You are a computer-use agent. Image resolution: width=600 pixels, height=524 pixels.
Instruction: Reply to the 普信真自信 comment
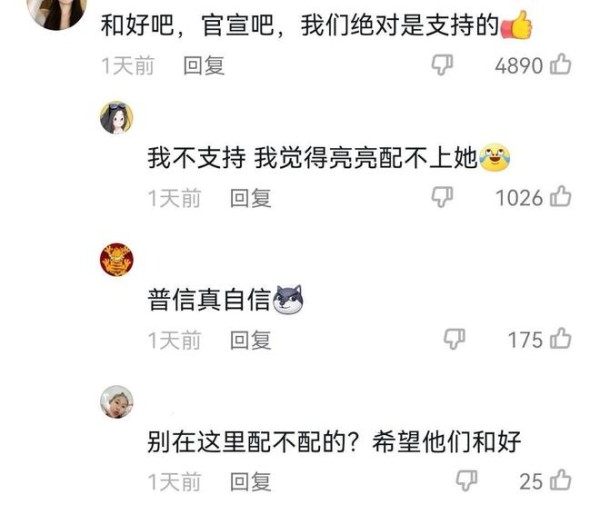pyautogui.click(x=251, y=340)
